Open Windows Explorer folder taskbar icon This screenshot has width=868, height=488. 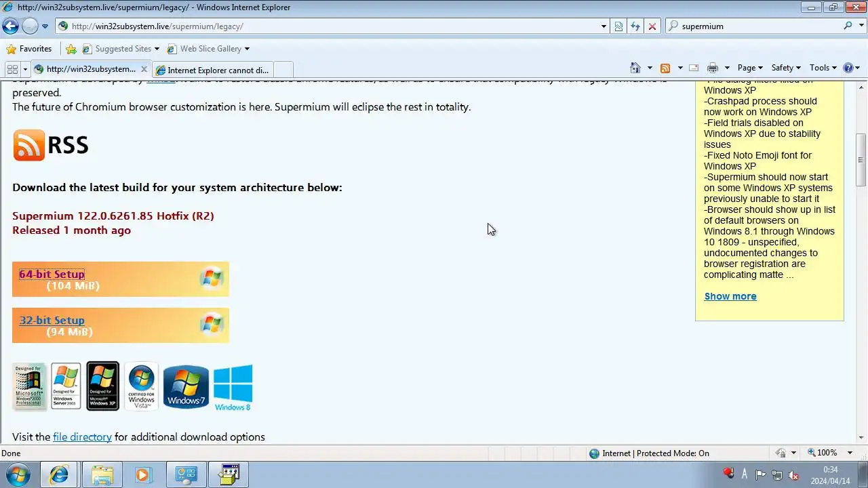pyautogui.click(x=102, y=475)
